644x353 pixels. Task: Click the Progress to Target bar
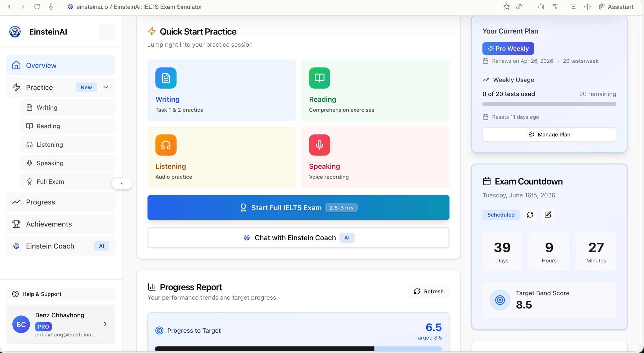298,349
